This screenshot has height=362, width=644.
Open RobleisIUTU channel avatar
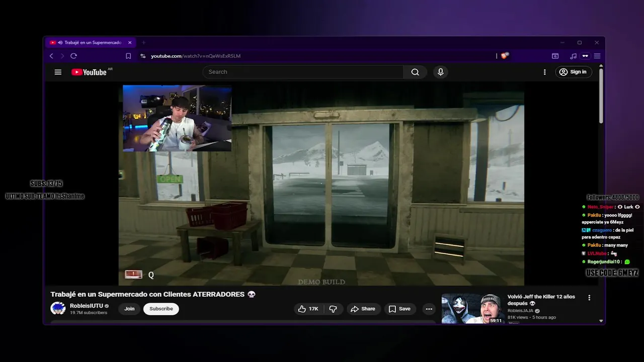(x=58, y=309)
